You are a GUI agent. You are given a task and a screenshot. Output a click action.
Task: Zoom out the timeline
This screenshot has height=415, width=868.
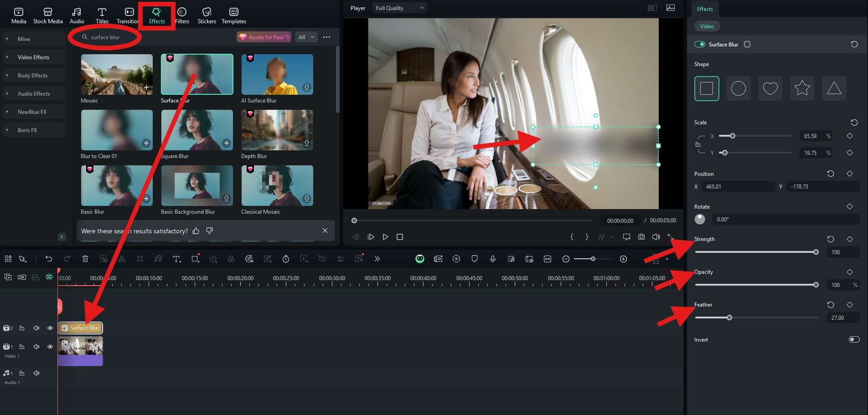[x=566, y=259]
